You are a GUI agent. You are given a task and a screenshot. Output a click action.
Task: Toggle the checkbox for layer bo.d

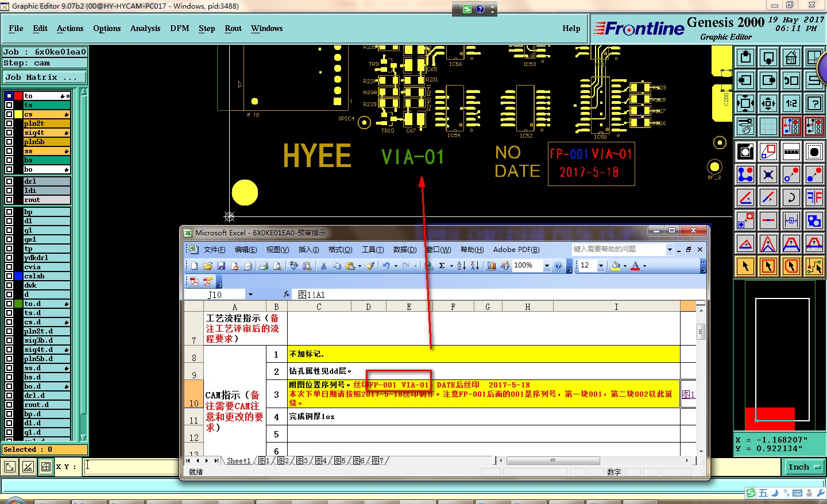[9, 386]
